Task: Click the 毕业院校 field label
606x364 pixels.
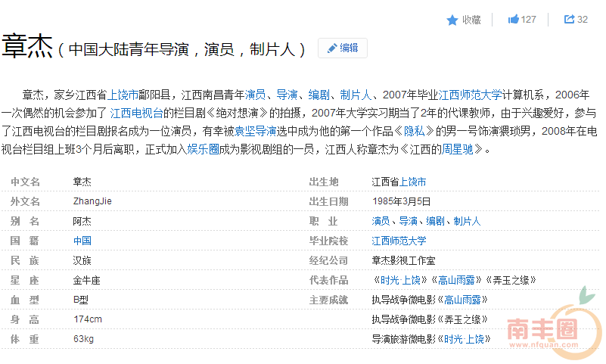Action: click(329, 241)
